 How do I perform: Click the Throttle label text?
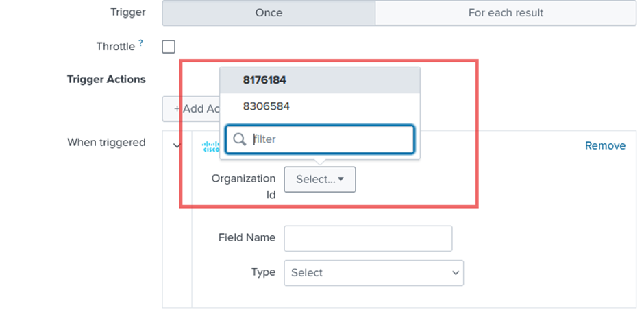tap(115, 47)
